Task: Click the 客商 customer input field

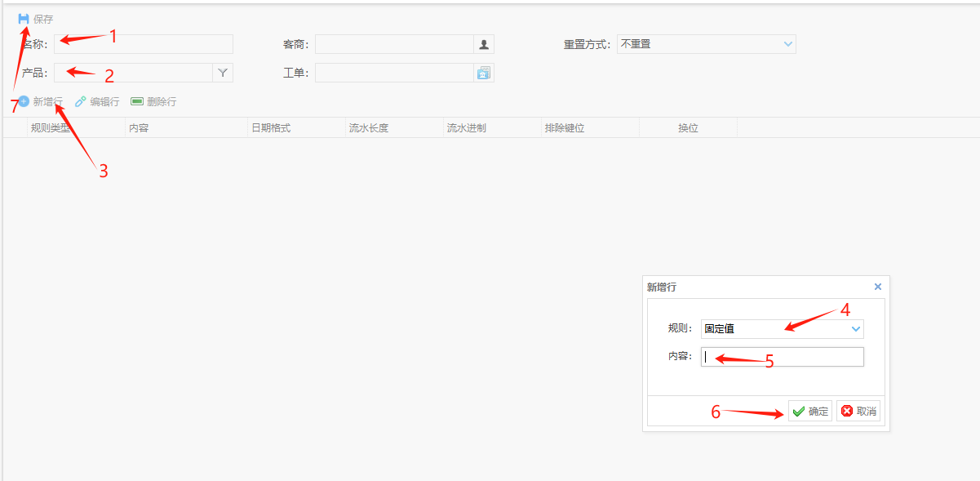Action: 394,44
